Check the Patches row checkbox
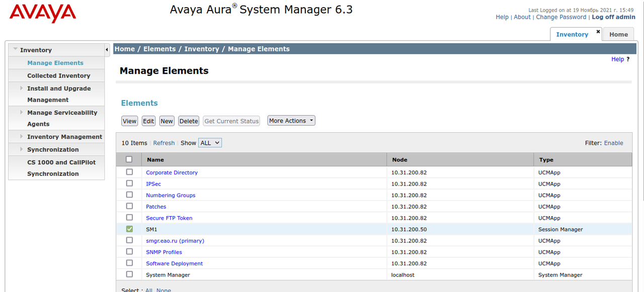 click(129, 206)
